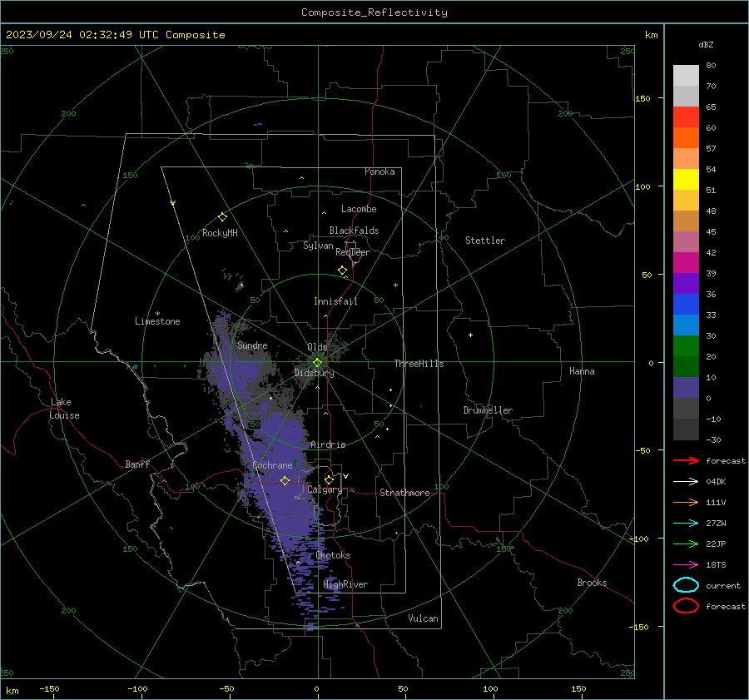Pick the bright green 20–30 dBZ swatch
The width and height of the screenshot is (749, 700).
pos(686,346)
